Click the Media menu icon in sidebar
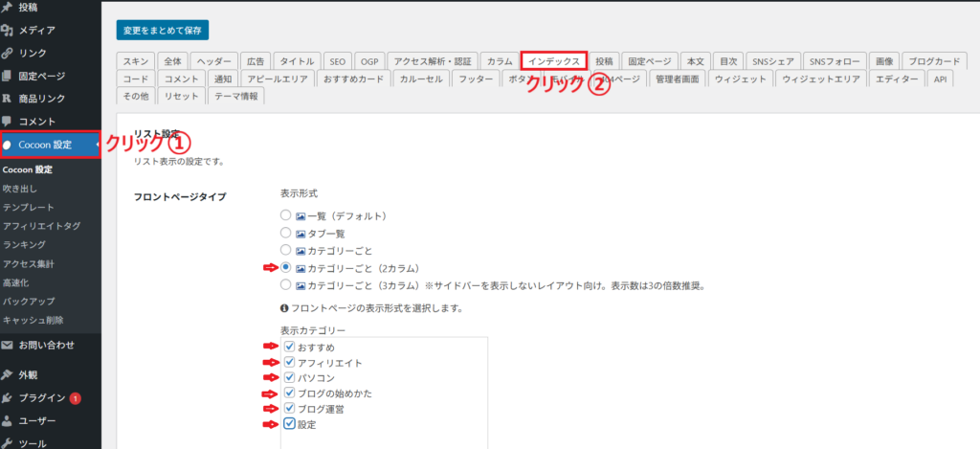Image resolution: width=980 pixels, height=449 pixels. point(8,30)
